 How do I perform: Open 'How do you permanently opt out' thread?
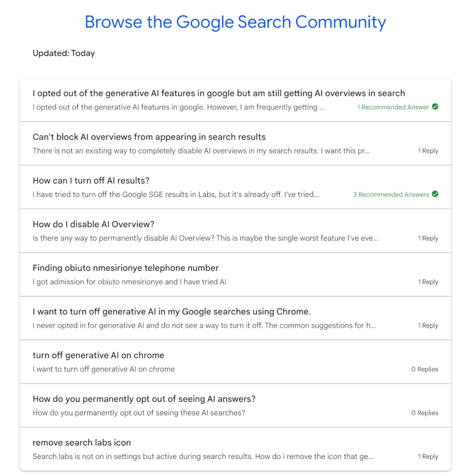(144, 399)
